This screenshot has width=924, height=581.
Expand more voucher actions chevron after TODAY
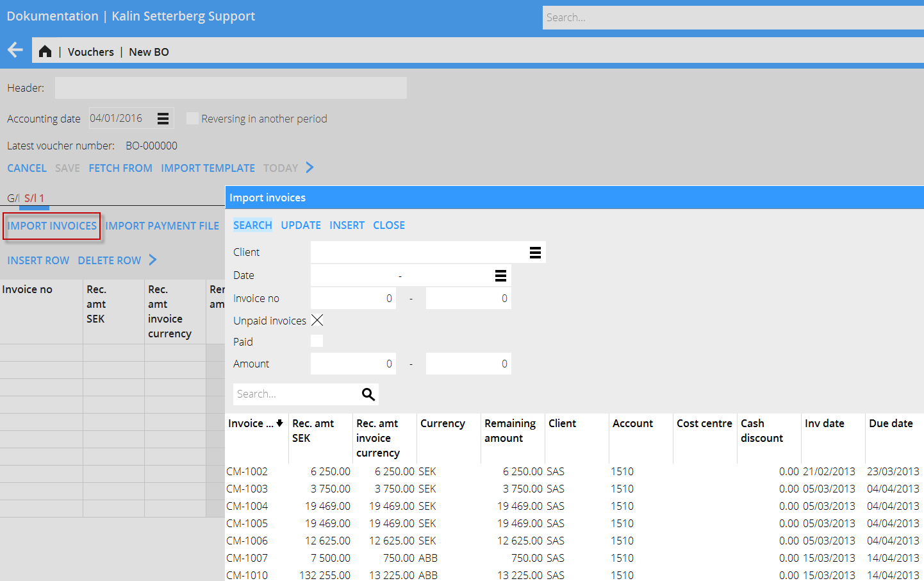[310, 168]
